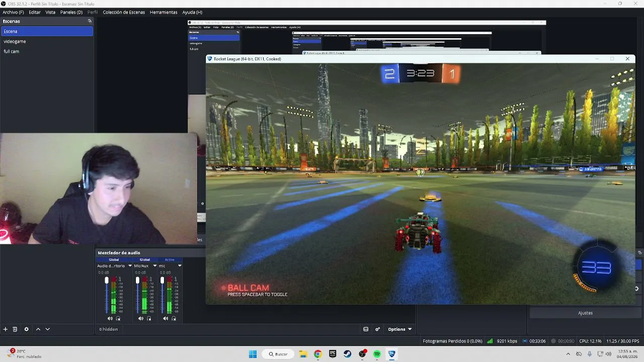644x362 pixels.
Task: Open scene filters gear icon
Action: (x=26, y=329)
